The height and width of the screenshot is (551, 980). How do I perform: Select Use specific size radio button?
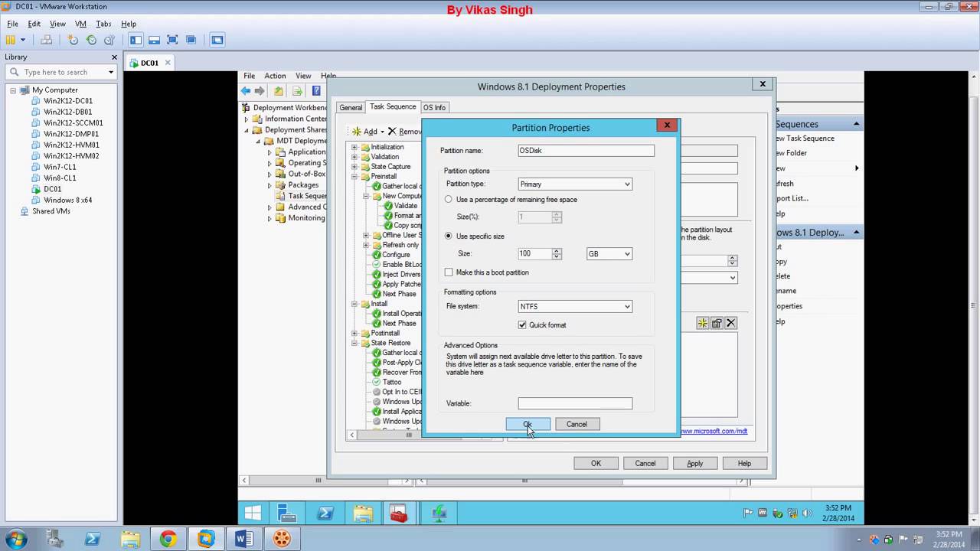449,236
